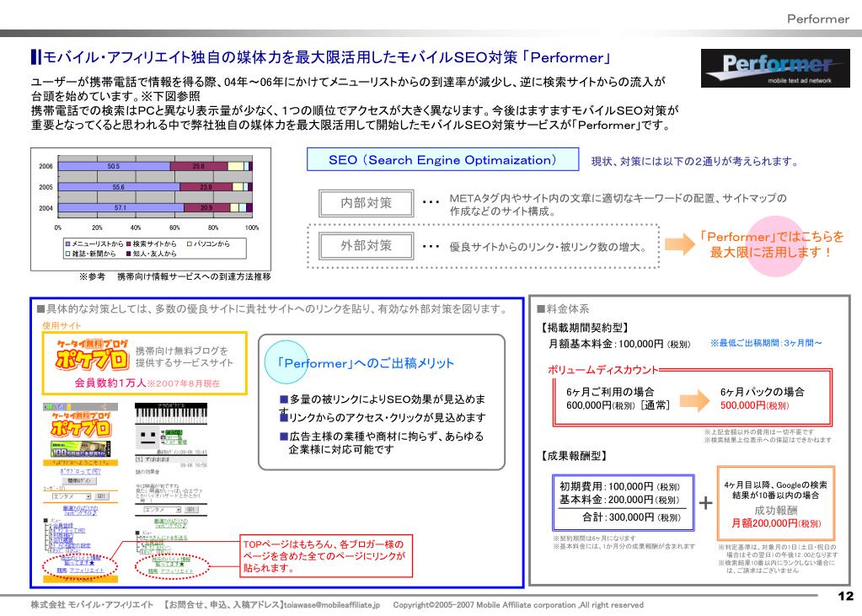Image resolution: width=862 pixels, height=616 pixels.
Task: Click the 2006 year label on the chart
Action: pos(46,166)
